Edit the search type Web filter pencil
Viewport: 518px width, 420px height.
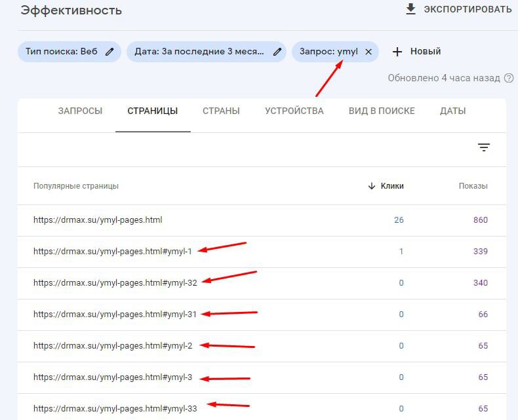110,51
